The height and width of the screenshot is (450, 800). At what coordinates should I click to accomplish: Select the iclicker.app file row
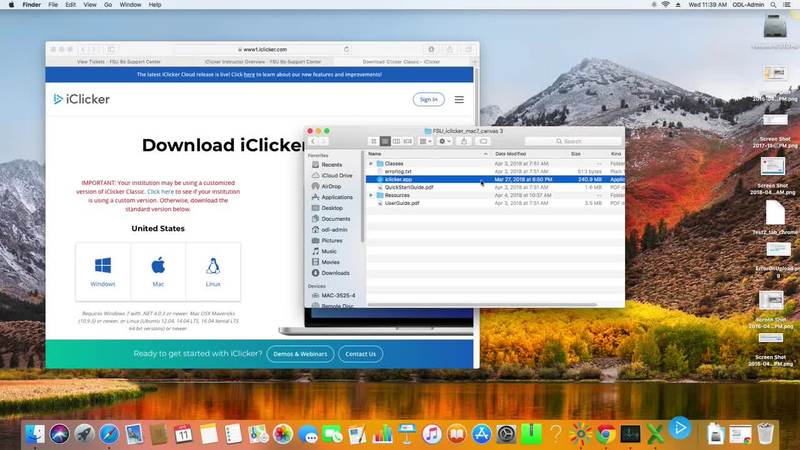point(495,180)
